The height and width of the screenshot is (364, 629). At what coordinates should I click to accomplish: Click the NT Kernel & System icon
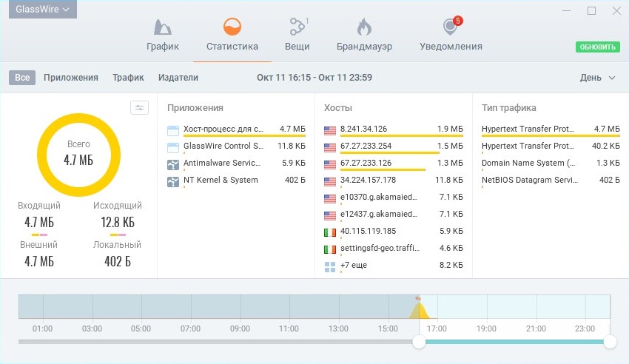pyautogui.click(x=173, y=181)
